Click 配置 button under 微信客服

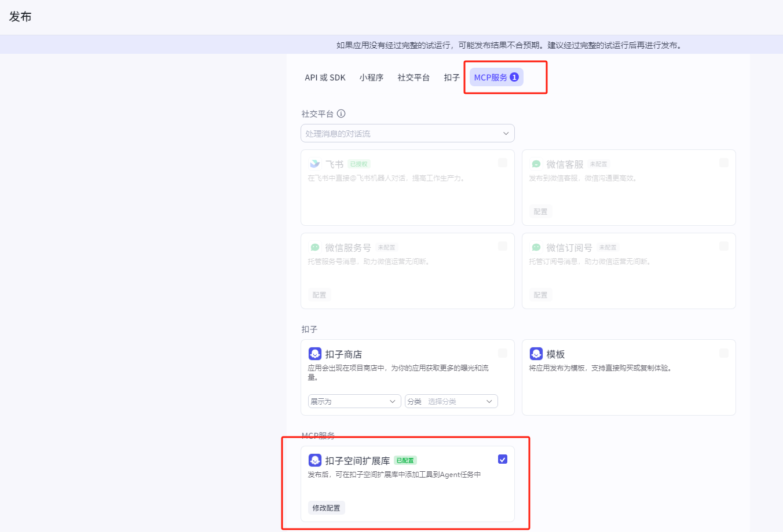pyautogui.click(x=540, y=212)
